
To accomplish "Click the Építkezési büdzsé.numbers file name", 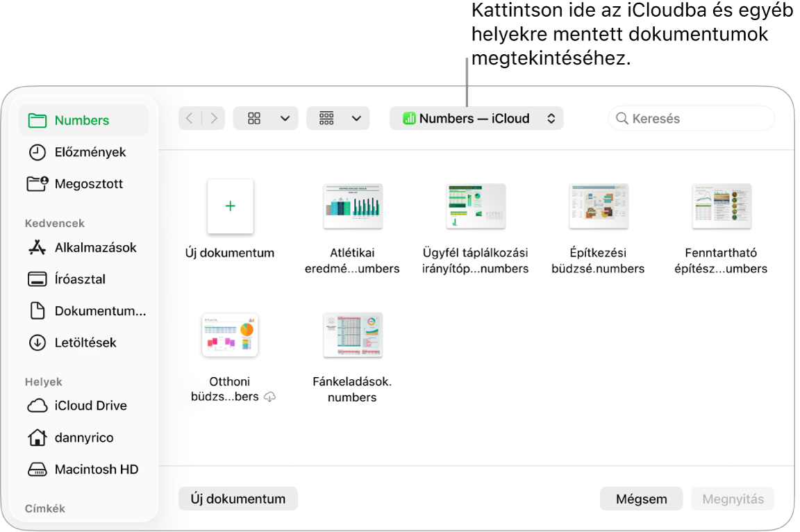I will coord(598,260).
